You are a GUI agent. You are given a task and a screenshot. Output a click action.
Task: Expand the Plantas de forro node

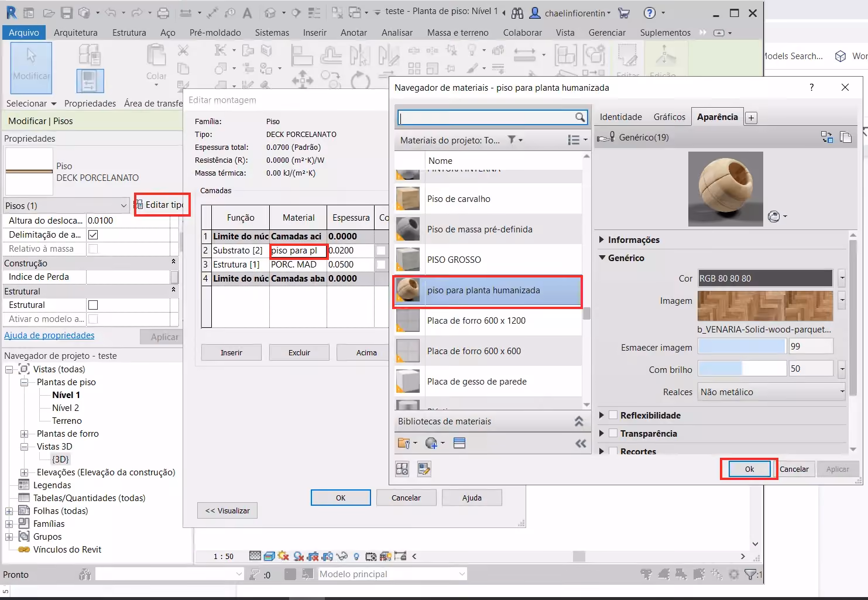(x=24, y=434)
